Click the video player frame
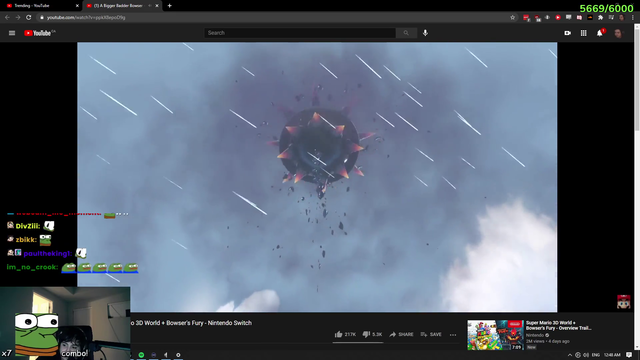The width and height of the screenshot is (640, 360). [317, 177]
